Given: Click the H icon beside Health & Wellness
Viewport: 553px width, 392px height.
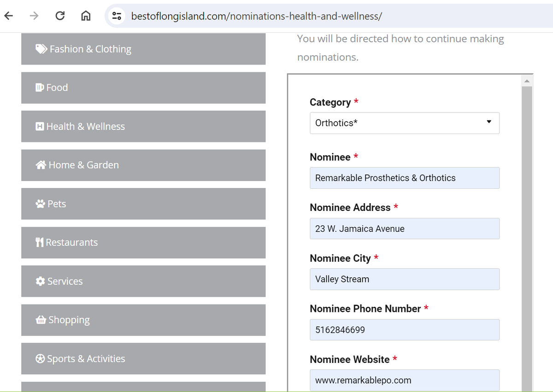Looking at the screenshot, I should [x=40, y=126].
